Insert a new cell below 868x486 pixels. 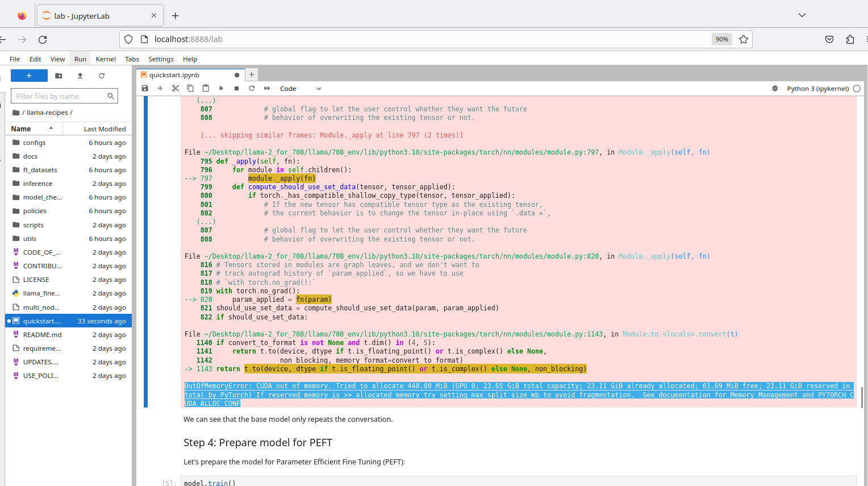click(160, 88)
